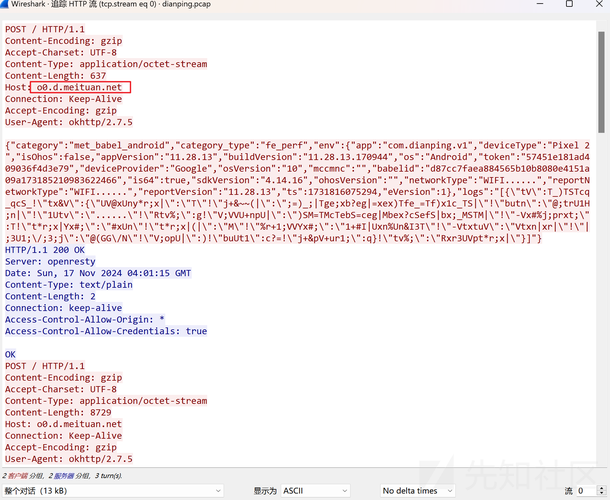Click the Content-Length: 637 header line
This screenshot has width=610, height=500.
55,75
